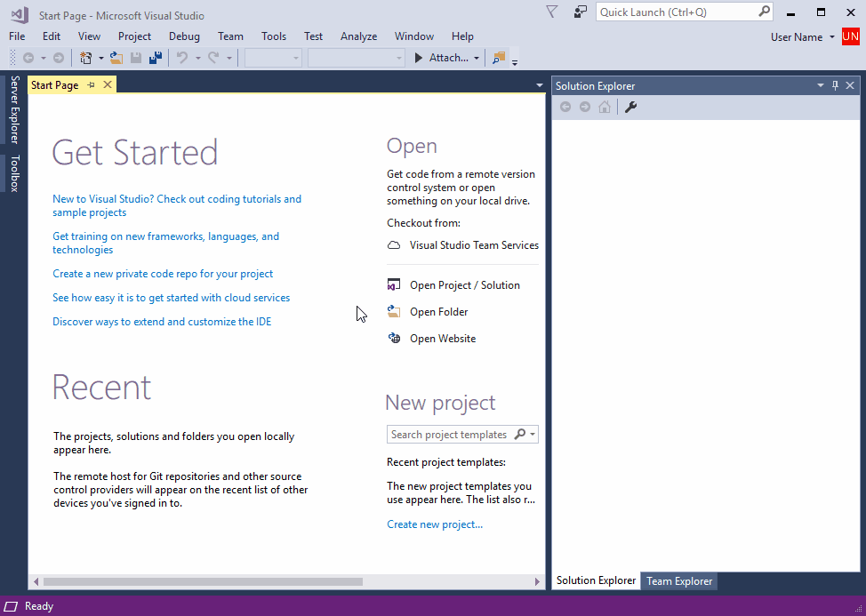Open the coding tutorials and sample projects link

176,204
